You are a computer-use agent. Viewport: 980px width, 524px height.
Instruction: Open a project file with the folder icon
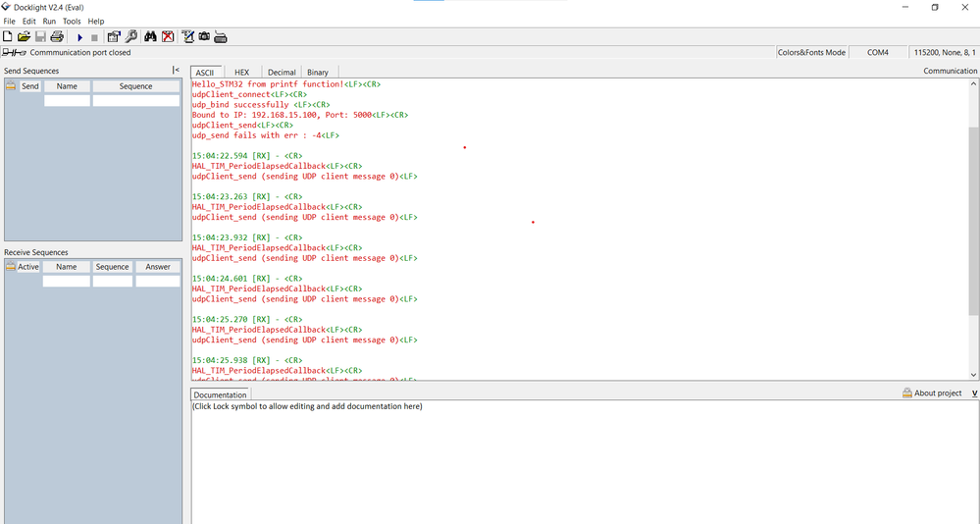tap(24, 37)
